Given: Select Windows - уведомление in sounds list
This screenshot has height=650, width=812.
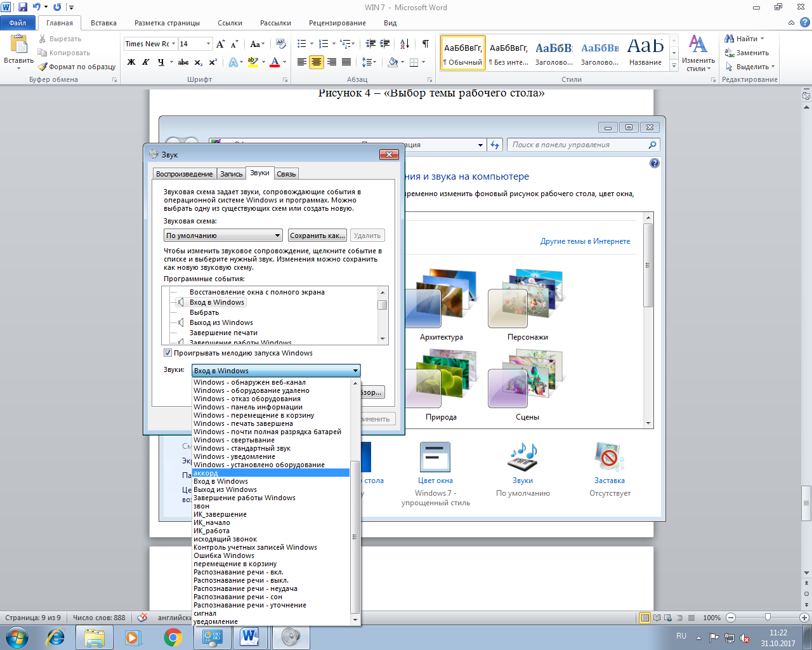Looking at the screenshot, I should tap(234, 456).
